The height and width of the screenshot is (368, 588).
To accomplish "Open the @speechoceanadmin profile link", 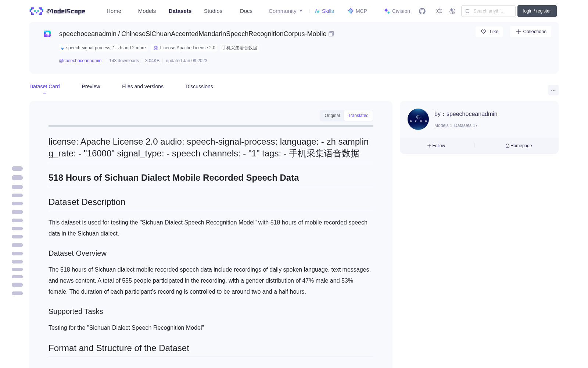I will click(x=80, y=61).
